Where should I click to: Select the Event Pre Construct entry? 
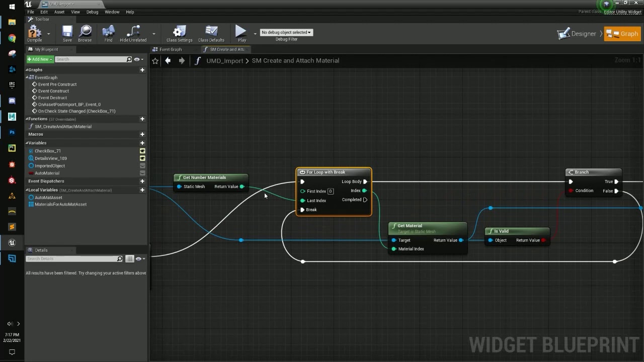click(x=57, y=84)
